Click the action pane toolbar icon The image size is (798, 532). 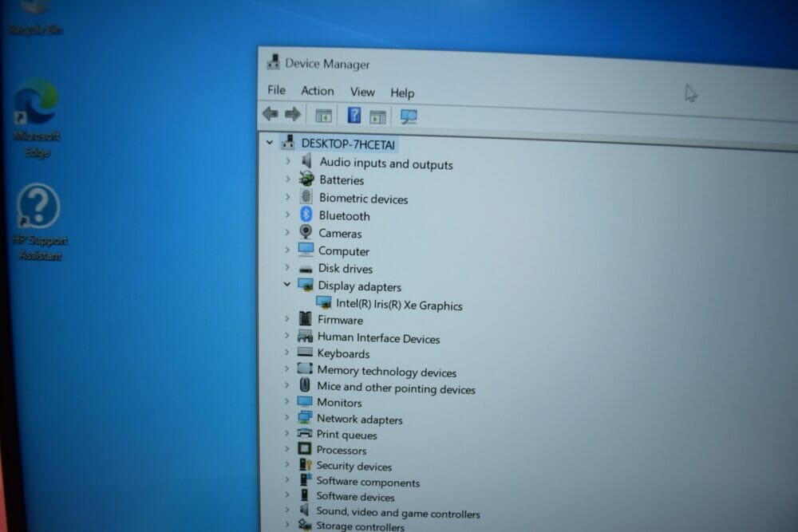(x=377, y=117)
